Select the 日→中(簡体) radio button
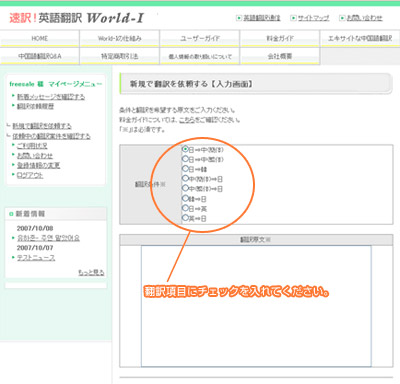 click(x=185, y=149)
